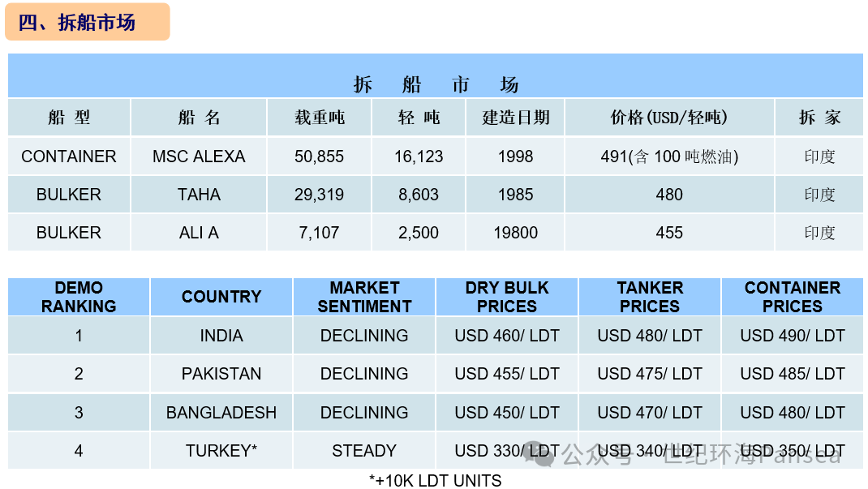Click the 船型 column header
The height and width of the screenshot is (489, 868).
[x=69, y=117]
